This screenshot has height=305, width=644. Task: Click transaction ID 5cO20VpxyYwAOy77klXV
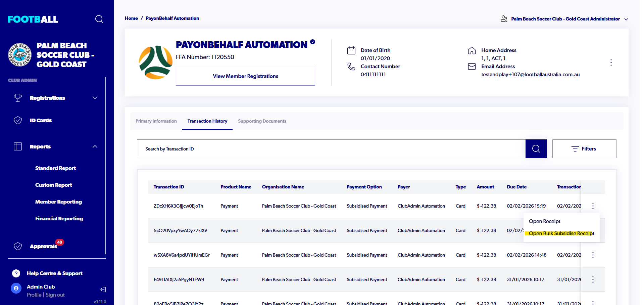pos(181,230)
